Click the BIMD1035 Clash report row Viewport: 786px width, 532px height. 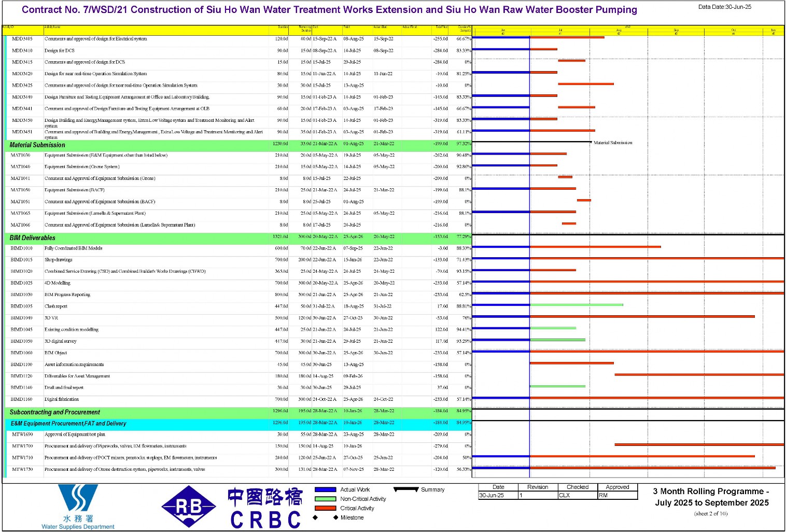tap(238, 306)
